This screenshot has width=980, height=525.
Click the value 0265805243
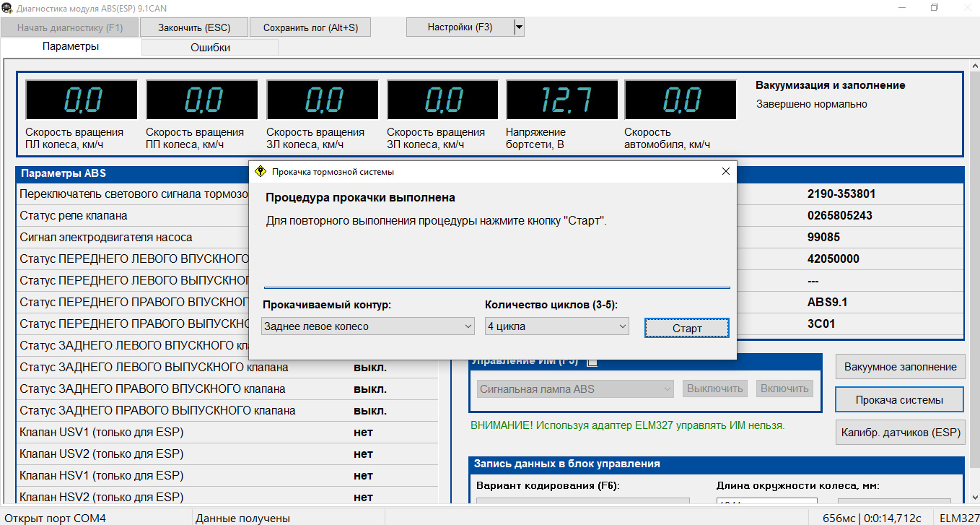point(840,215)
